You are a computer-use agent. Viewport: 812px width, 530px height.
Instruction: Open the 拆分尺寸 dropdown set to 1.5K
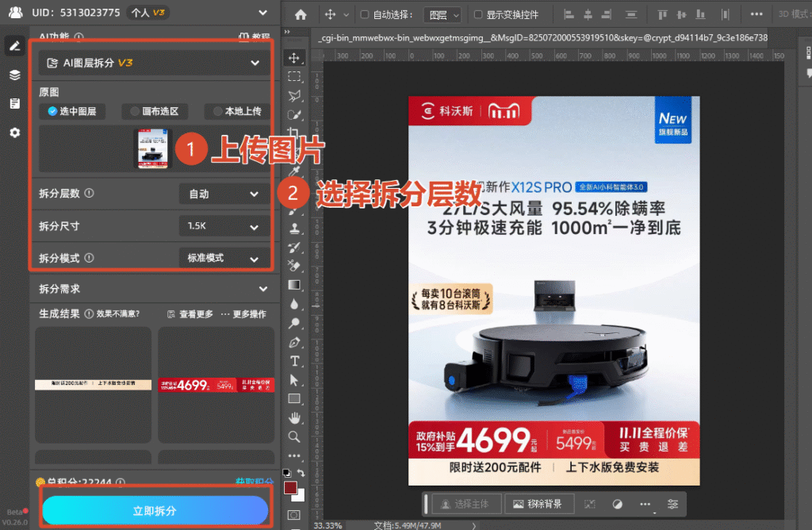click(224, 226)
